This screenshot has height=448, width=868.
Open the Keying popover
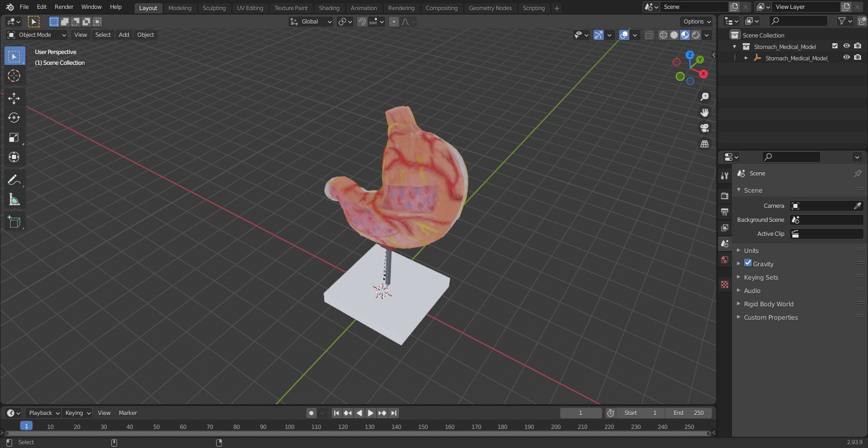pyautogui.click(x=77, y=413)
